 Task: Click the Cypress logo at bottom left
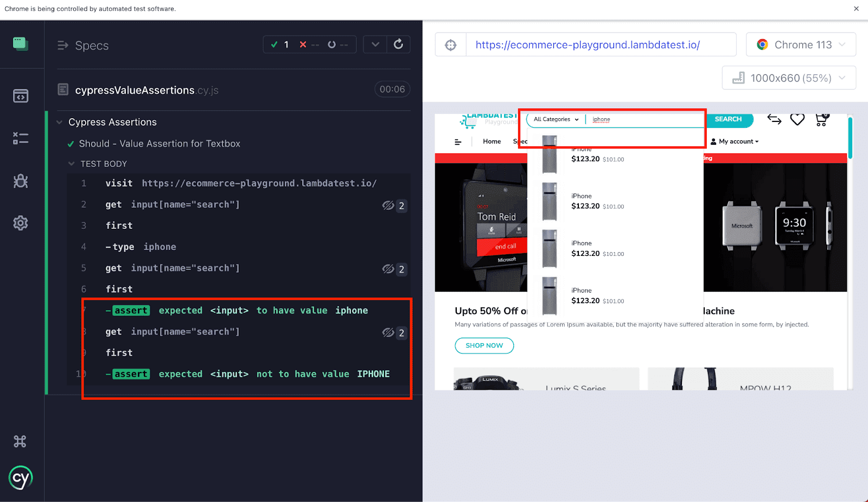point(21,478)
